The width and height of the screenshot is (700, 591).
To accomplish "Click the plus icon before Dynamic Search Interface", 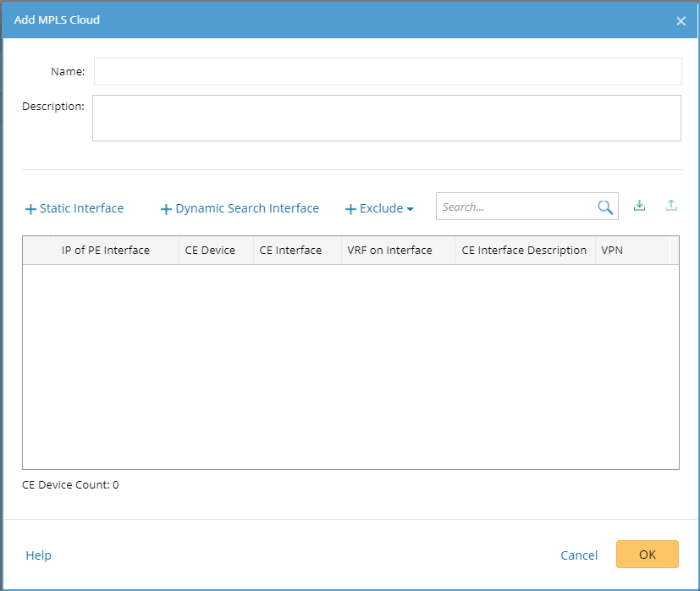I will click(166, 209).
